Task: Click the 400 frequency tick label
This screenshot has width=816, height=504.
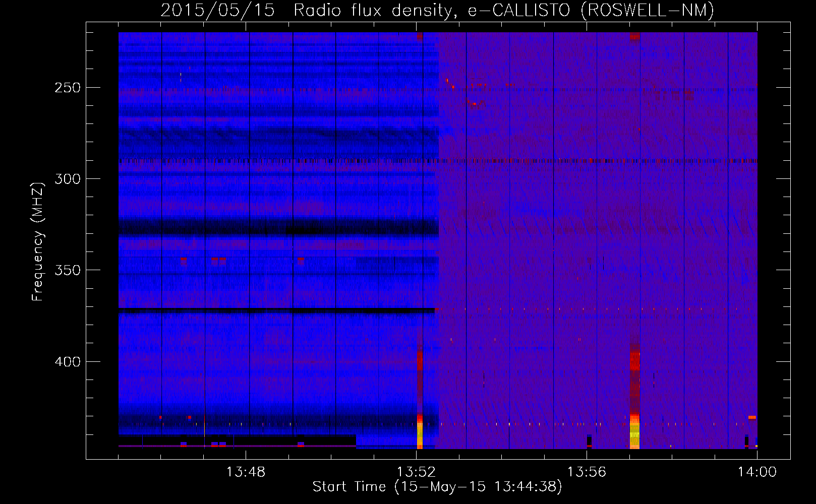Action: 68,362
